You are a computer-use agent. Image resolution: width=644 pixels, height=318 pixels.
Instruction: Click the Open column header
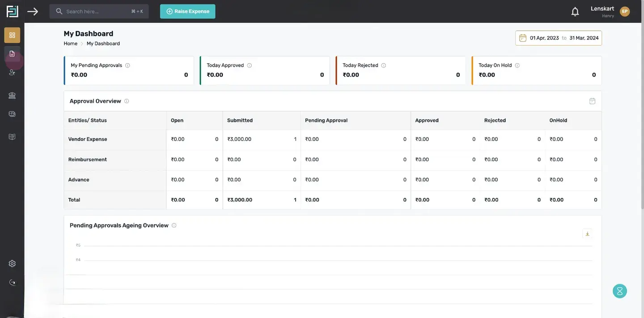tap(177, 120)
